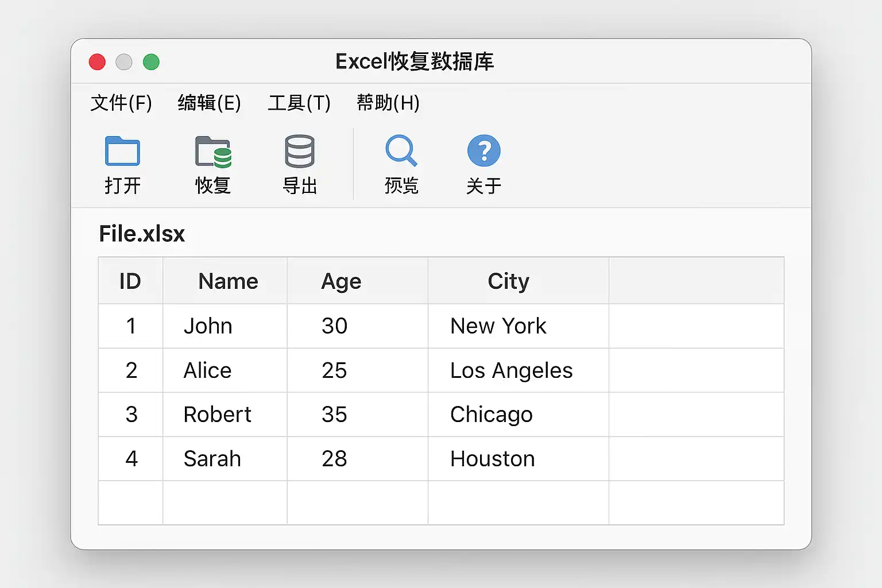The image size is (882, 588).
Task: Select the age cell showing 28
Action: 358,459
